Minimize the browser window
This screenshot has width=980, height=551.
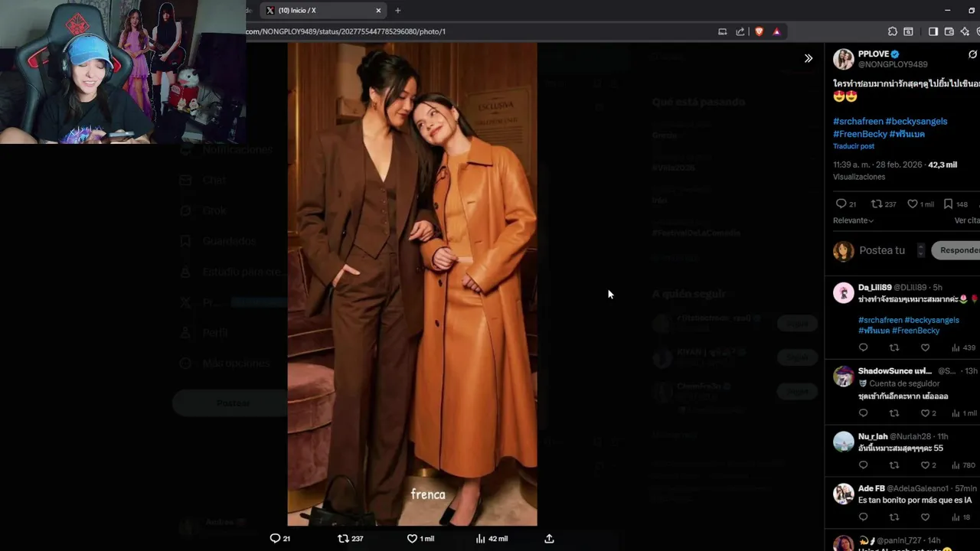(948, 10)
